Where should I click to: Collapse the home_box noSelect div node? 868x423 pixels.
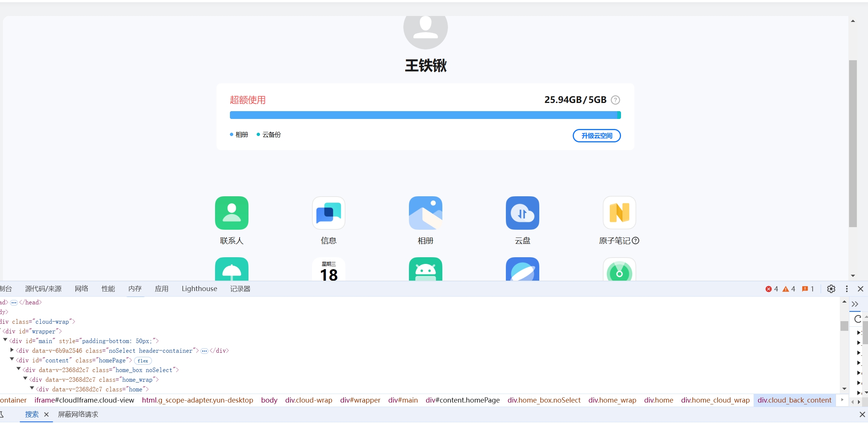tap(19, 369)
